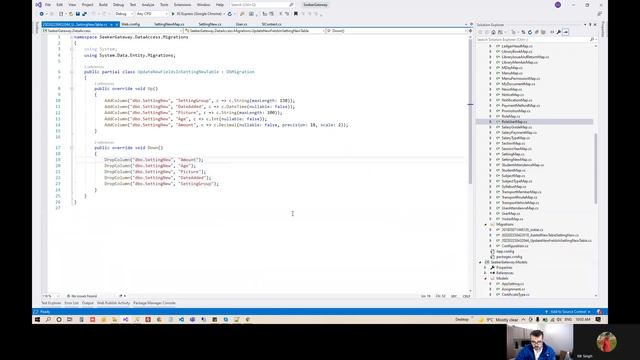Collapse the Up() method outline
The height and width of the screenshot is (360, 640).
(x=71, y=89)
